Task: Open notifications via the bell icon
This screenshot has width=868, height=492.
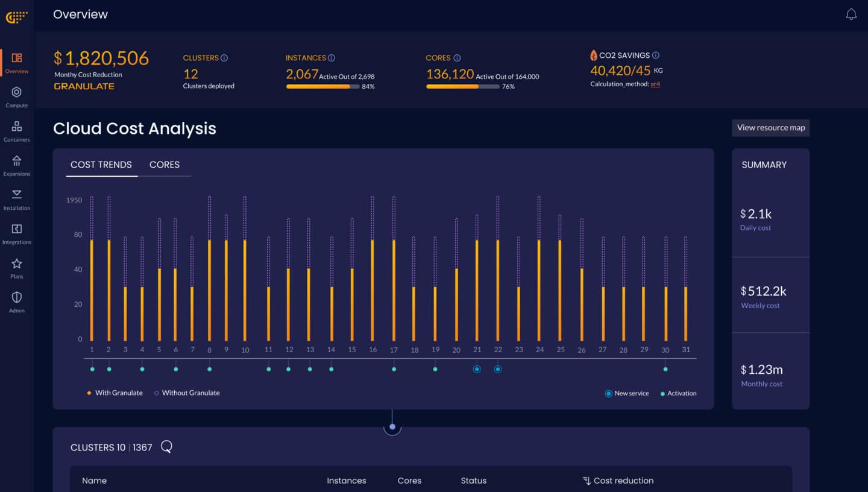Action: pyautogui.click(x=851, y=14)
